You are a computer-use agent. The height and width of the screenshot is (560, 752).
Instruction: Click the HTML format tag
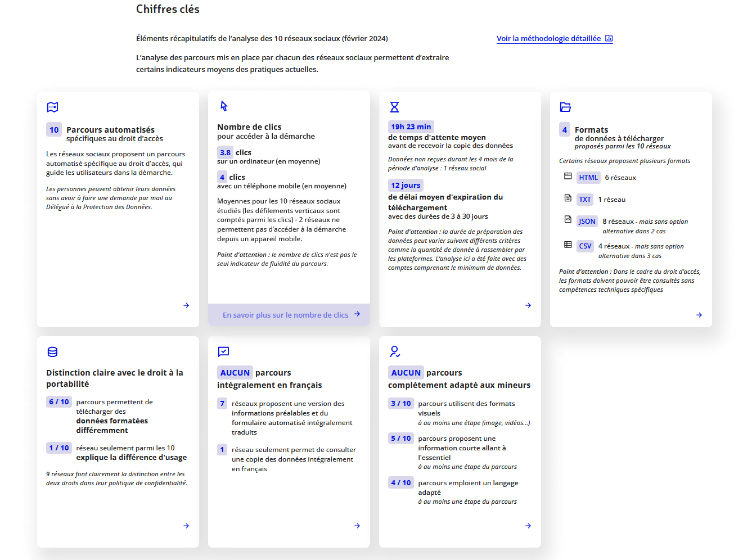point(588,178)
